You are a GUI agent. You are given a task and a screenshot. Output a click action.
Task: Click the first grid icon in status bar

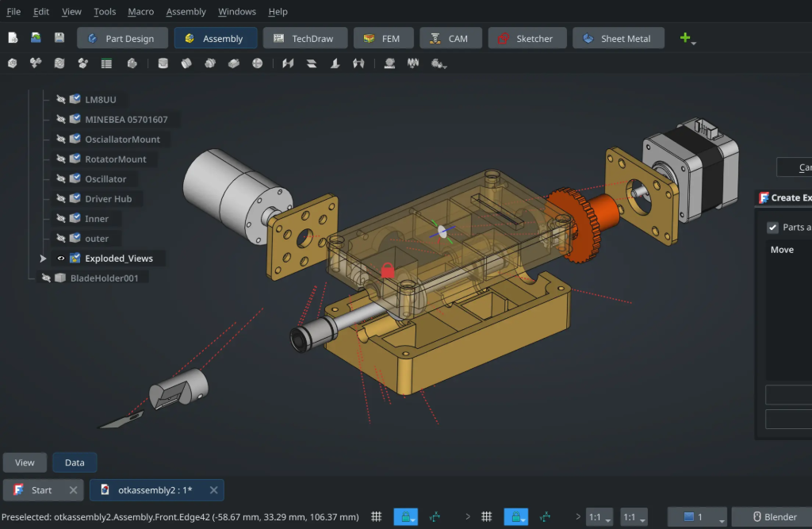pyautogui.click(x=377, y=517)
